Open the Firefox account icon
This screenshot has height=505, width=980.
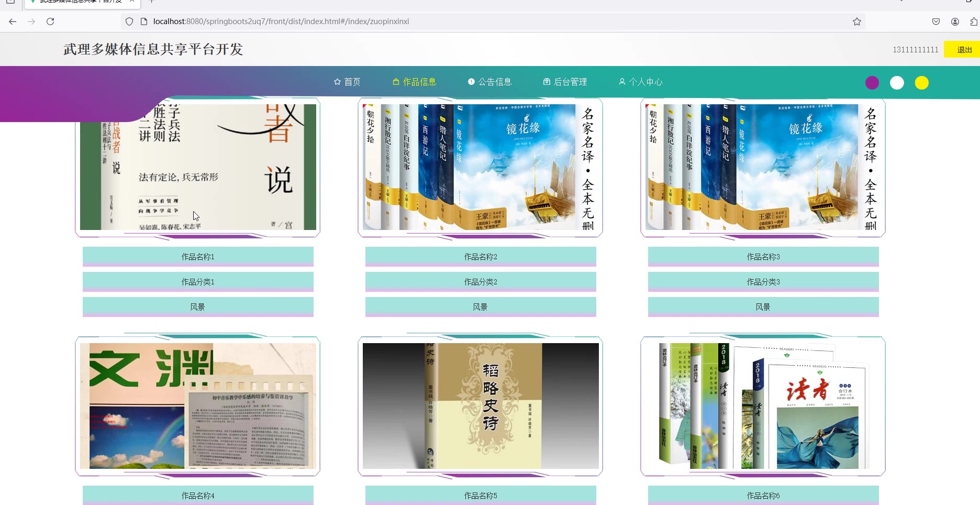[x=955, y=21]
